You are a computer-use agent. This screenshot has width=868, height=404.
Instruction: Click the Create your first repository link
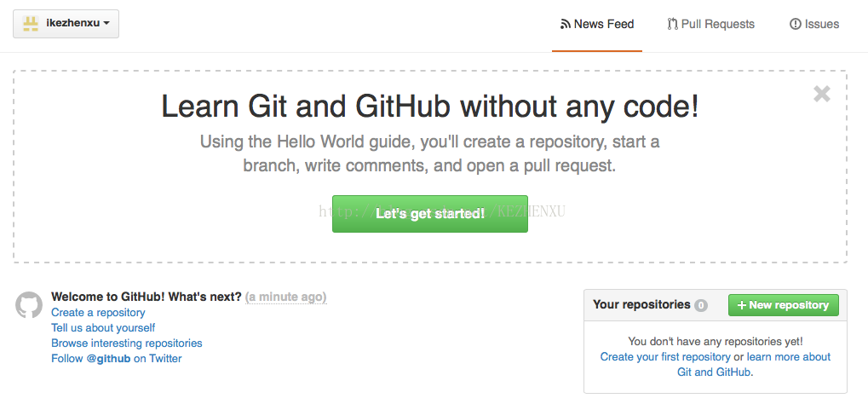tap(664, 357)
